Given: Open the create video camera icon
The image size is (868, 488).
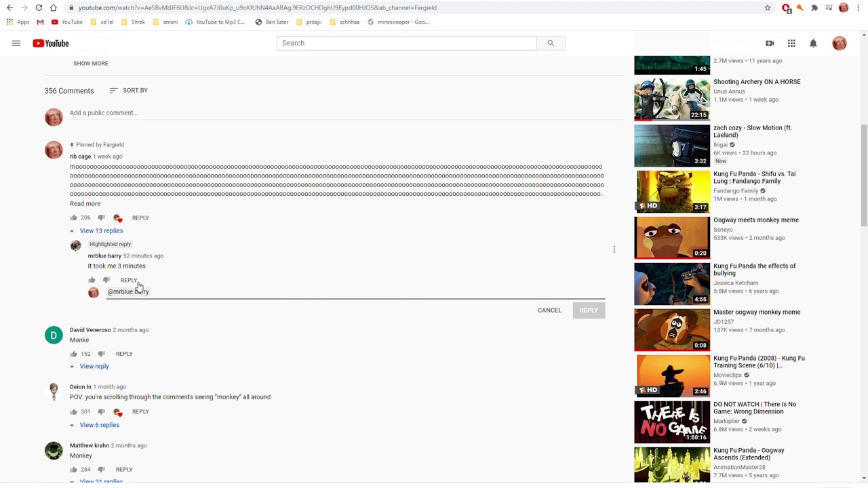Looking at the screenshot, I should coord(770,43).
